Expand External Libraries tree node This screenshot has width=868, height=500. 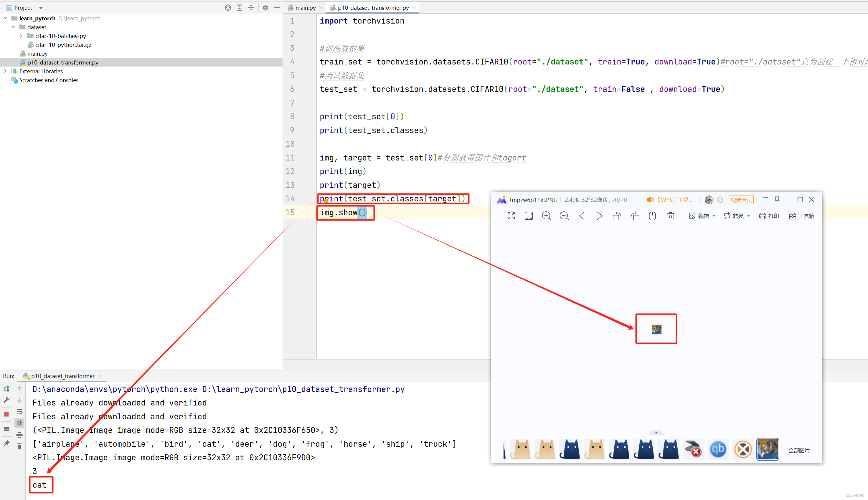tap(5, 71)
